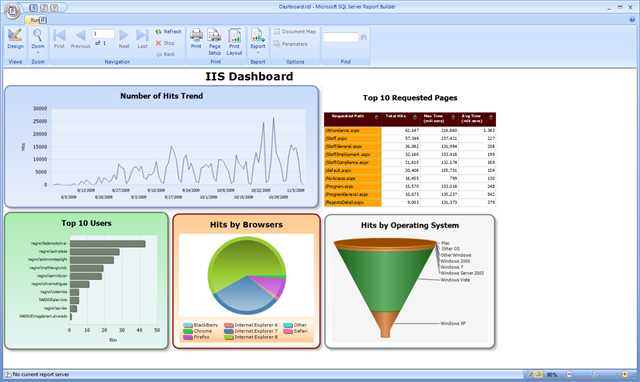Refresh the report
The height and width of the screenshot is (382, 640).
(168, 31)
